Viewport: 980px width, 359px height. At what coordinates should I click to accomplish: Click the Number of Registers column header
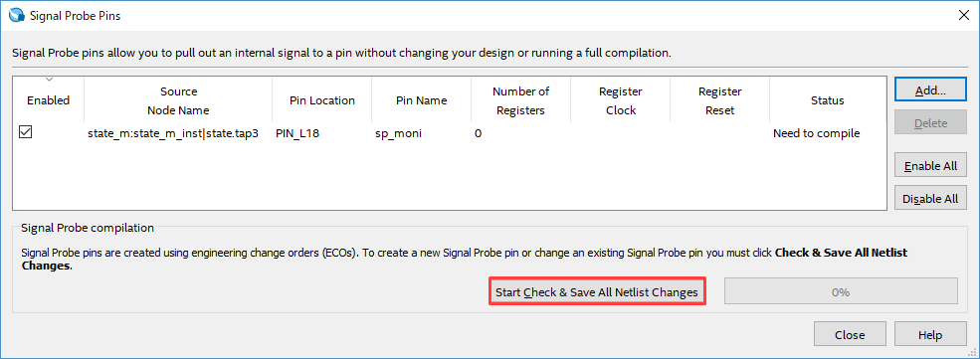point(520,100)
